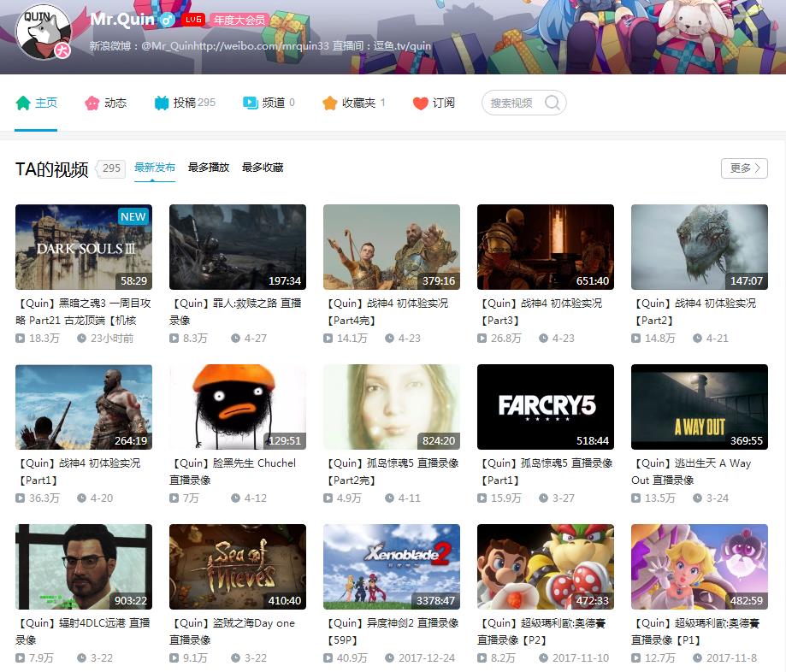Click the clock icon beside 4-12
786x672 pixels.
tap(235, 498)
